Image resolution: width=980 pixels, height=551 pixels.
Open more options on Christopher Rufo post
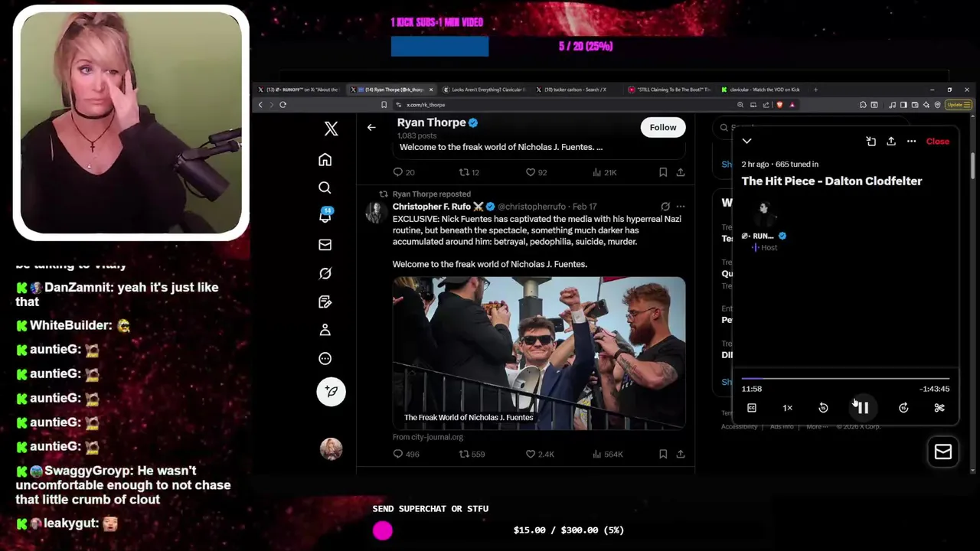point(680,207)
